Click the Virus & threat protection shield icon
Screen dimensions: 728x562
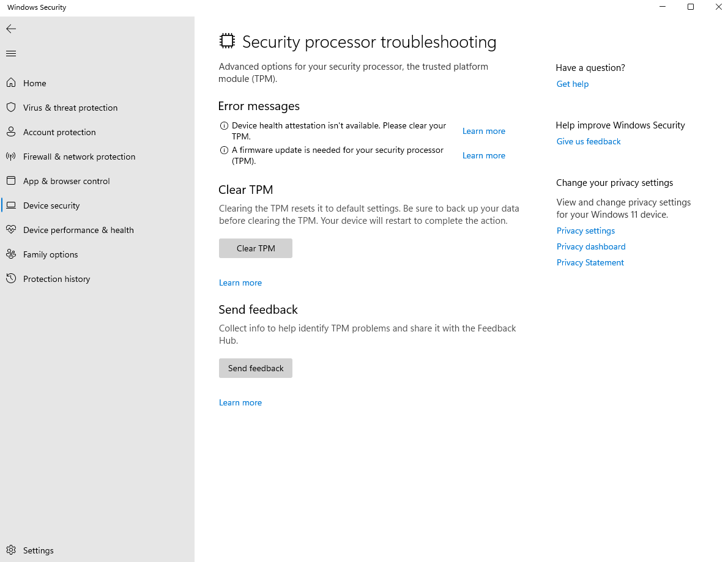coord(11,108)
